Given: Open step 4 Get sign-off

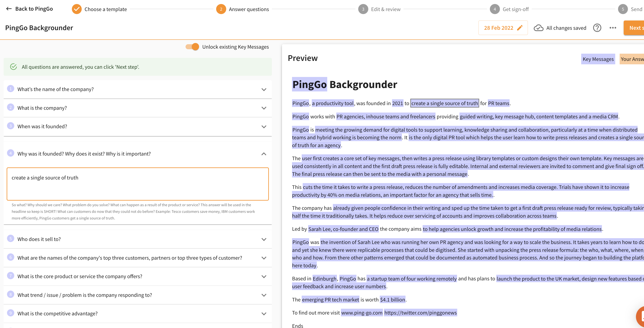Looking at the screenshot, I should pyautogui.click(x=495, y=9).
